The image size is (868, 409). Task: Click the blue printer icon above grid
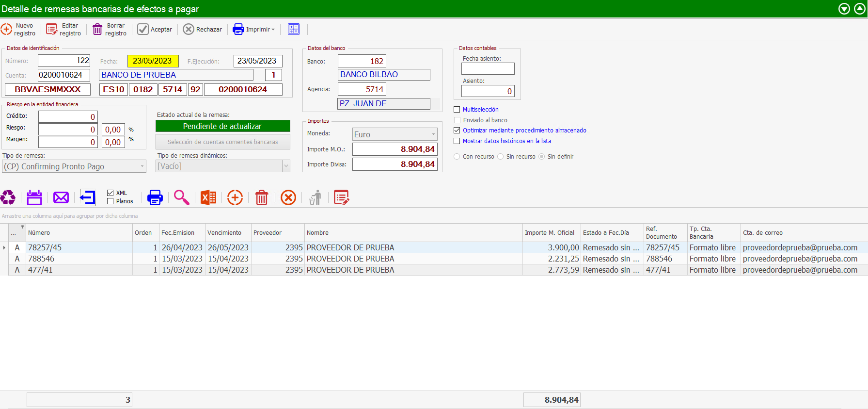tap(155, 197)
